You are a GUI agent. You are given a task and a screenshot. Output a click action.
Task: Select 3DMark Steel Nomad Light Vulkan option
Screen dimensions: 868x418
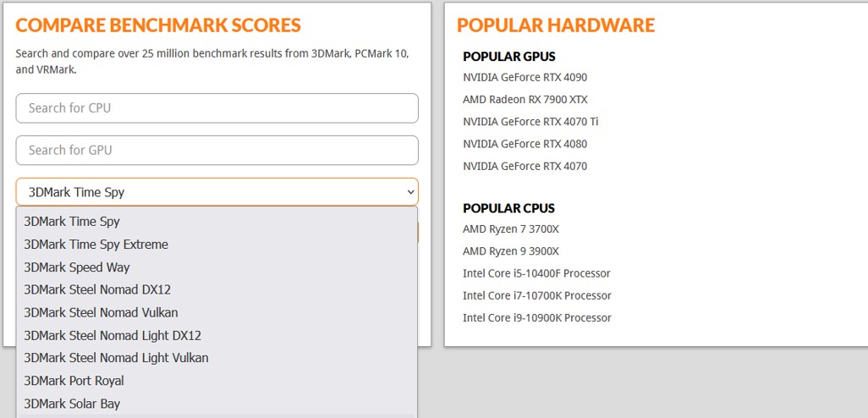(x=217, y=358)
